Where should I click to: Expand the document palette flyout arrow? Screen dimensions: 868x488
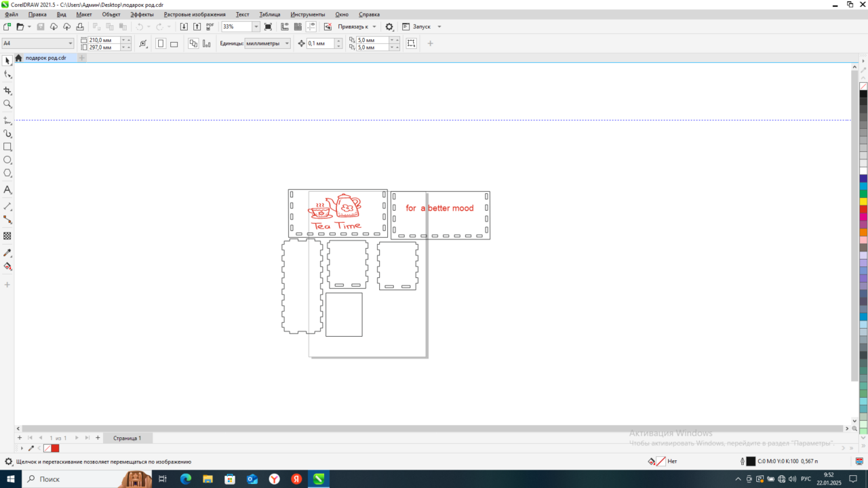(x=22, y=448)
